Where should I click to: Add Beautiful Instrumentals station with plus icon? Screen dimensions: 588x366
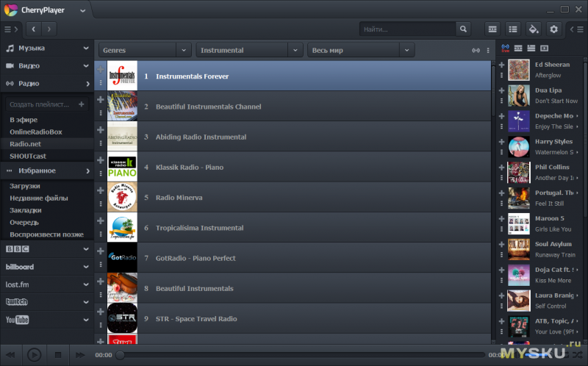pos(101,281)
